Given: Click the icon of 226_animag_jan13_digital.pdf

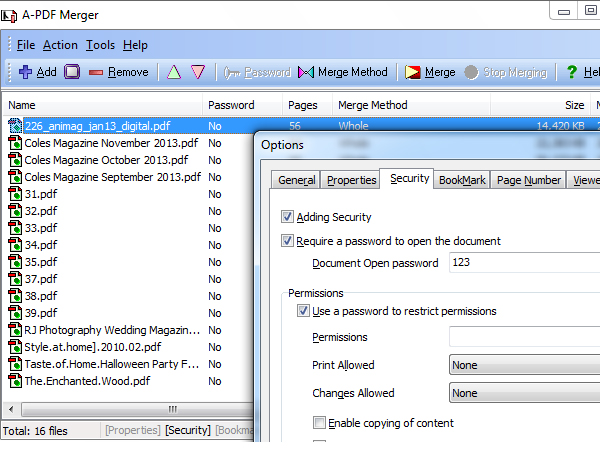Looking at the screenshot, I should pos(15,126).
